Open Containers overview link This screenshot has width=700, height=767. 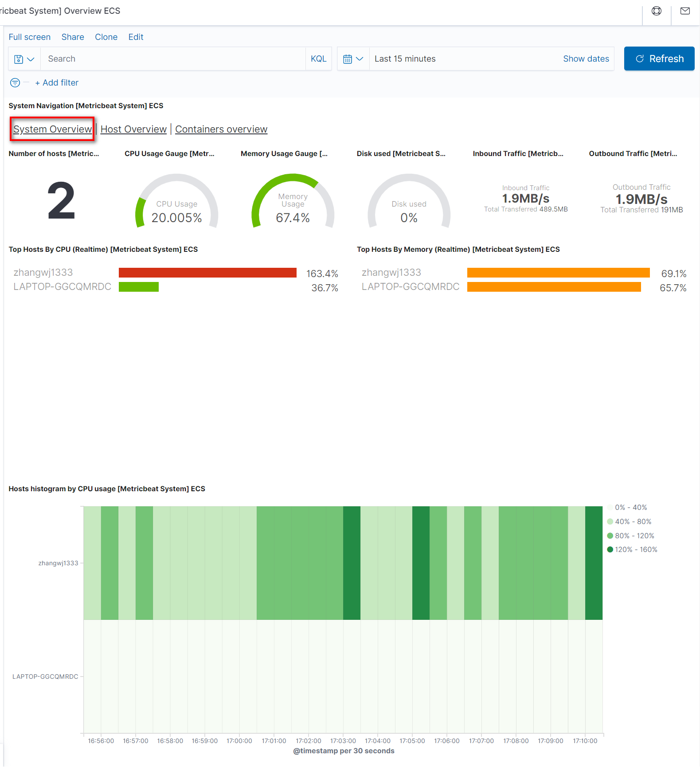[221, 129]
